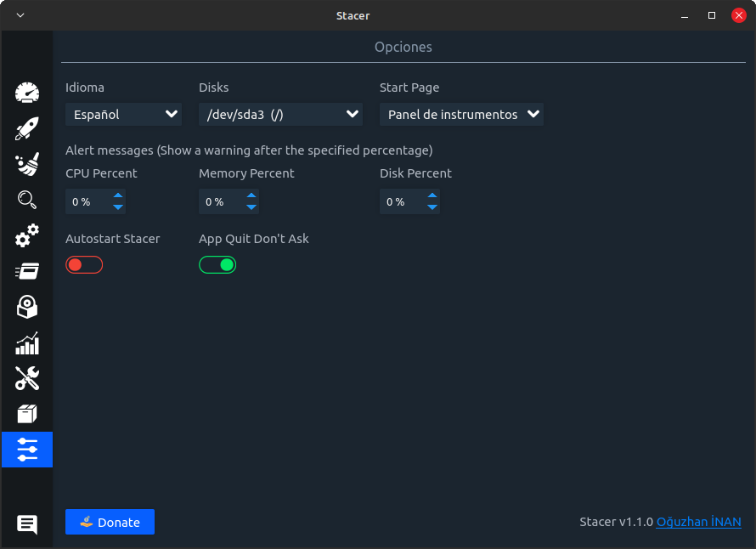Select the Settings sliders icon
Screen dimensions: 756x549
(27, 450)
